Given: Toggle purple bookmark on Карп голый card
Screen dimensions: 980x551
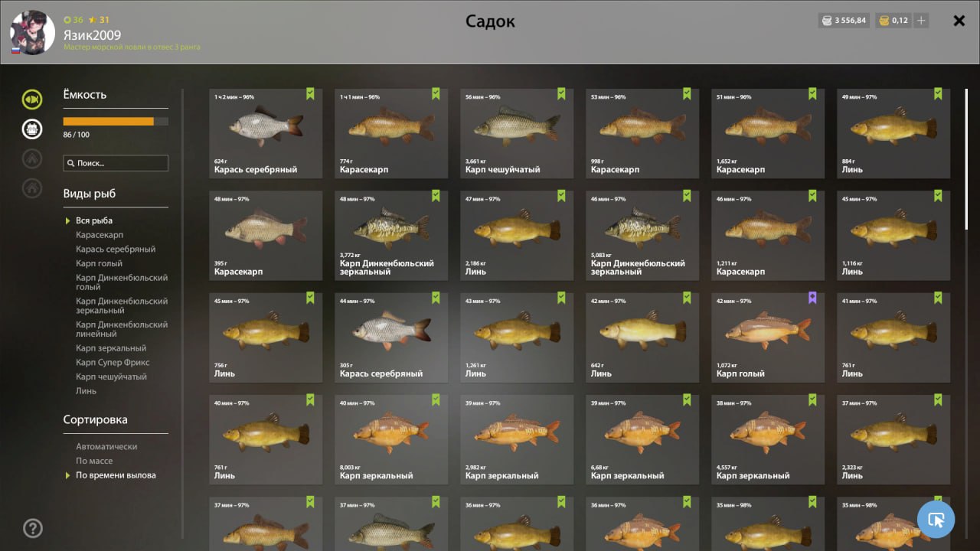Looking at the screenshot, I should [812, 298].
